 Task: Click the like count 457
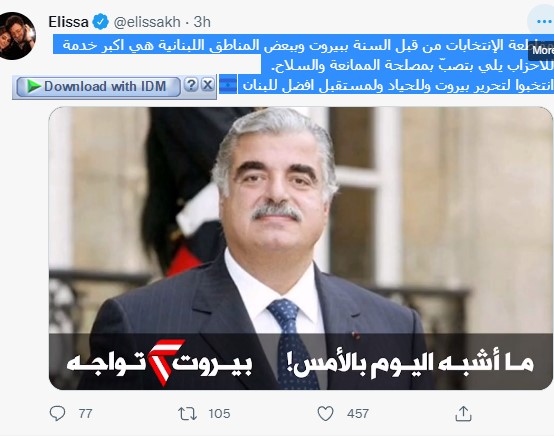point(358,413)
